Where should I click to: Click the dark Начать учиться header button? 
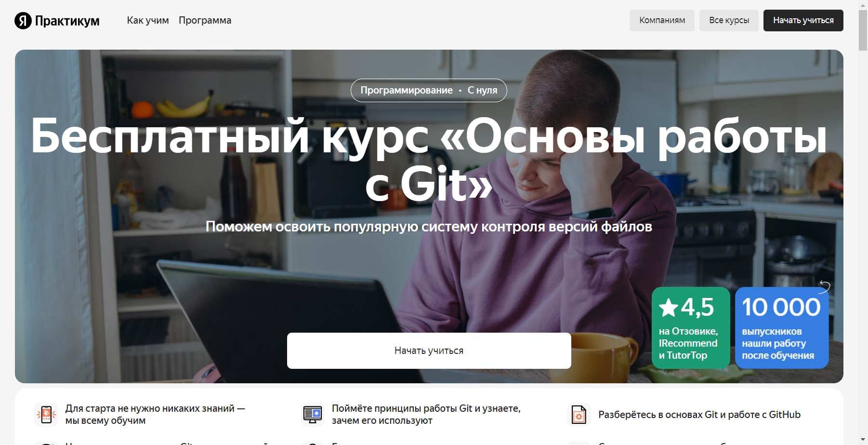pos(803,20)
